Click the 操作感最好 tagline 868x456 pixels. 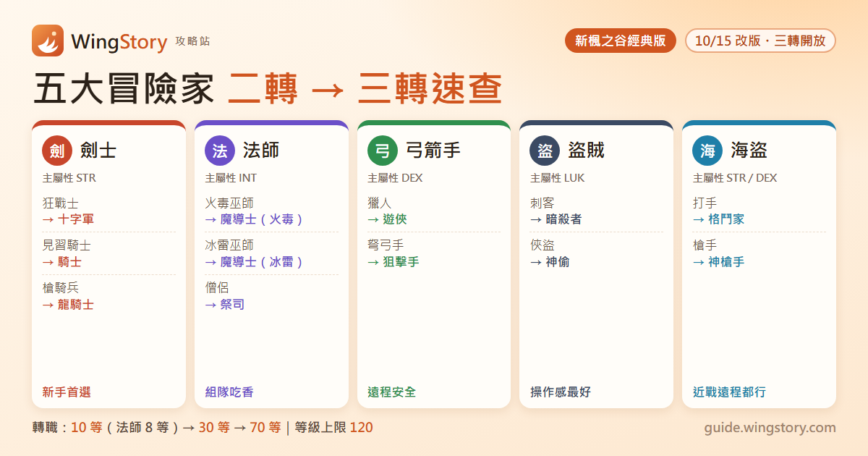(x=561, y=392)
